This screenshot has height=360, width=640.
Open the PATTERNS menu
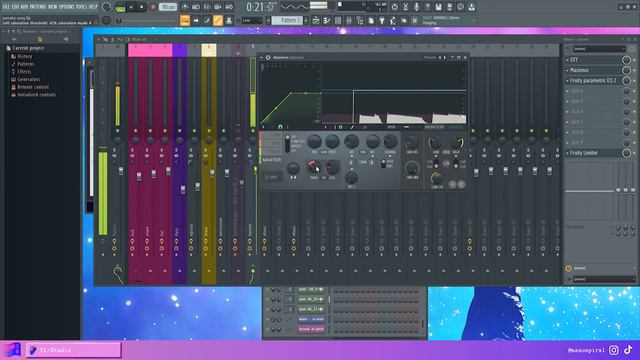[38, 7]
